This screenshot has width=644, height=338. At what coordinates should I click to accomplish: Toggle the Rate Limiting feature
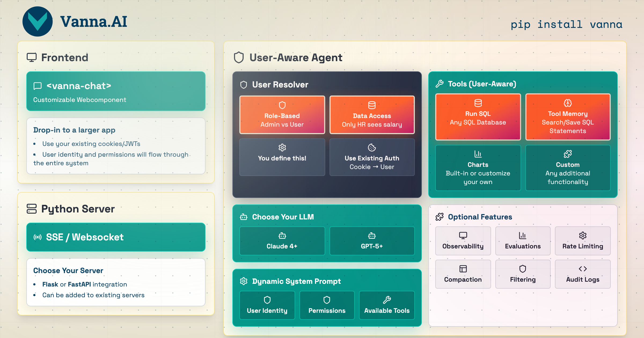coord(583,241)
